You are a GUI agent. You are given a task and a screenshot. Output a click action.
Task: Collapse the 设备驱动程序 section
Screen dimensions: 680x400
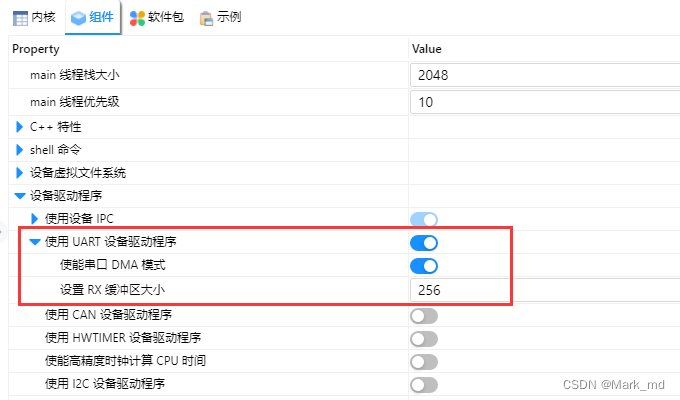tap(20, 195)
